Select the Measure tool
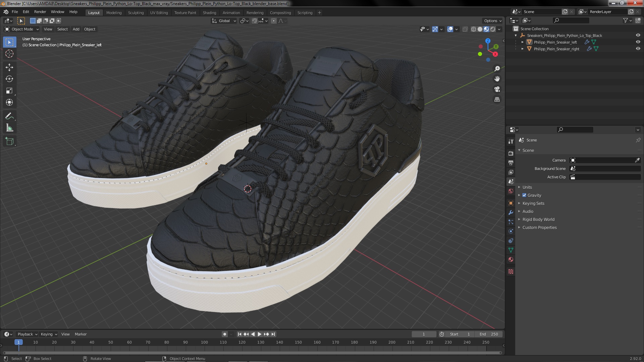 9,128
